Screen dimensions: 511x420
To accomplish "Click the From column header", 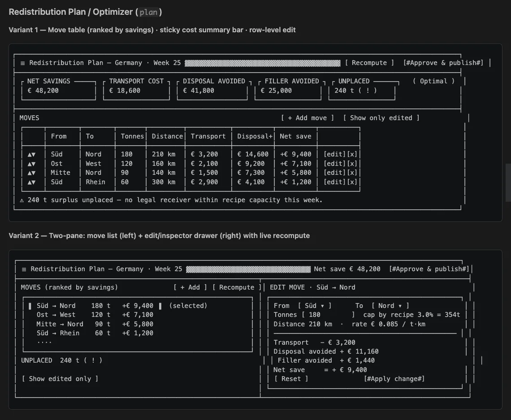I will coord(59,137).
